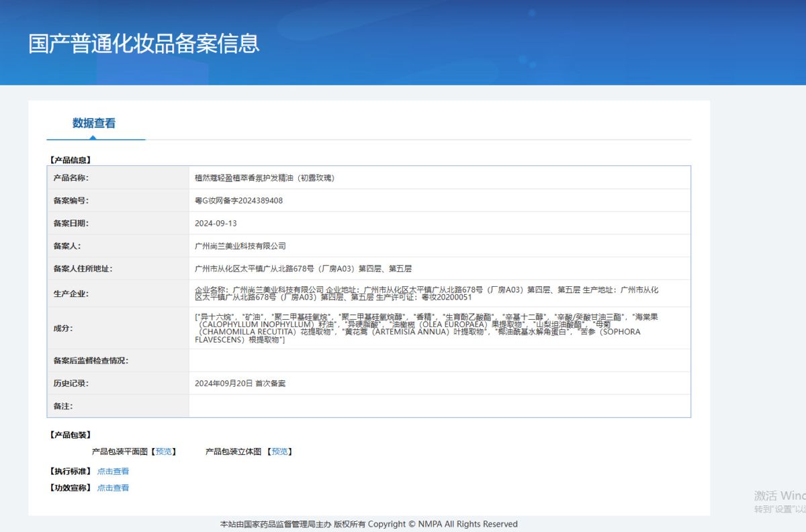Click the page title 国产普通化妆品备案信息
The image size is (806, 532).
[144, 43]
